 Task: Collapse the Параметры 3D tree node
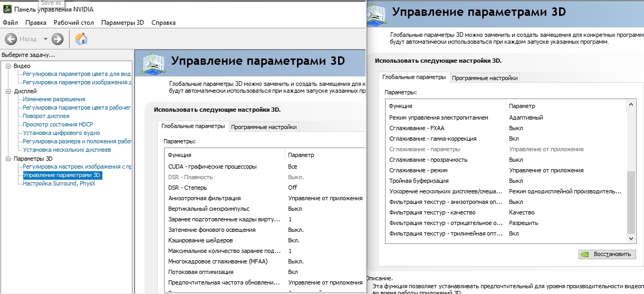click(x=8, y=159)
